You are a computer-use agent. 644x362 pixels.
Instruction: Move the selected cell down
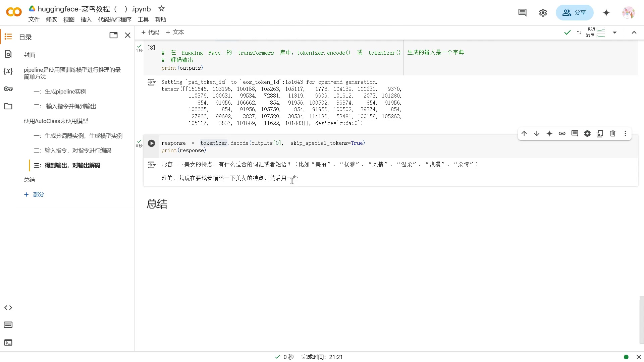[x=537, y=133]
